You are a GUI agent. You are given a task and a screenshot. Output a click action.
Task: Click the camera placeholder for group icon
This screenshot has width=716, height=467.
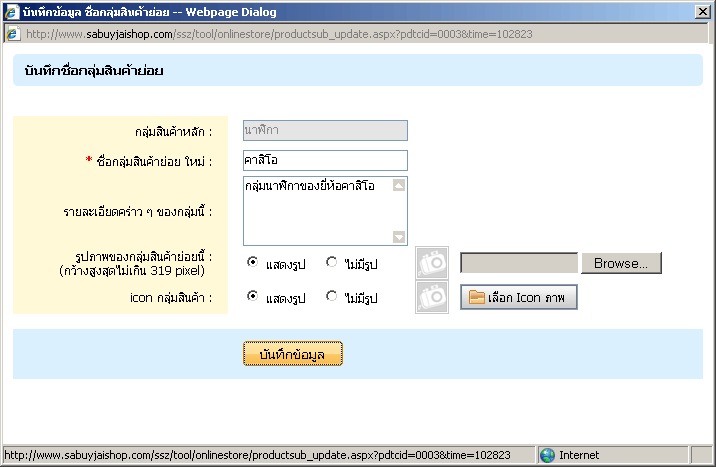coord(432,297)
